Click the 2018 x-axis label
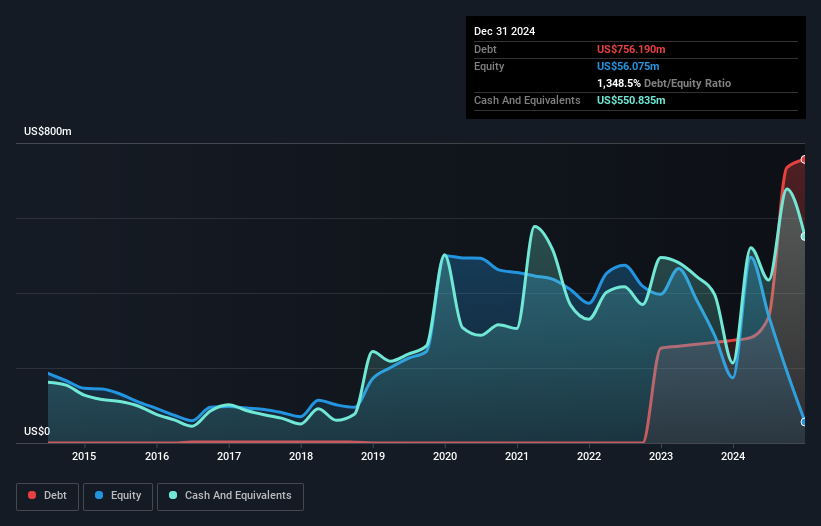 [301, 456]
